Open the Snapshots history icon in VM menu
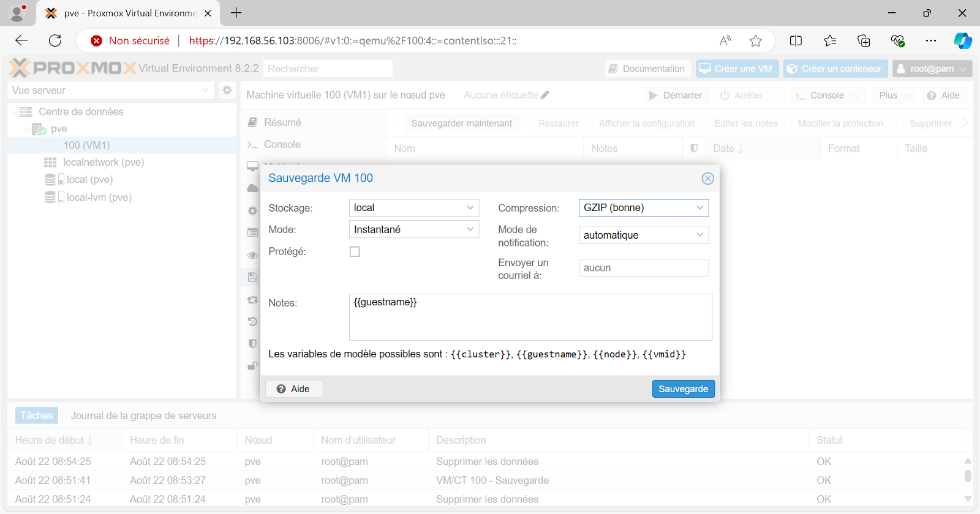This screenshot has width=980, height=514. coord(252,321)
